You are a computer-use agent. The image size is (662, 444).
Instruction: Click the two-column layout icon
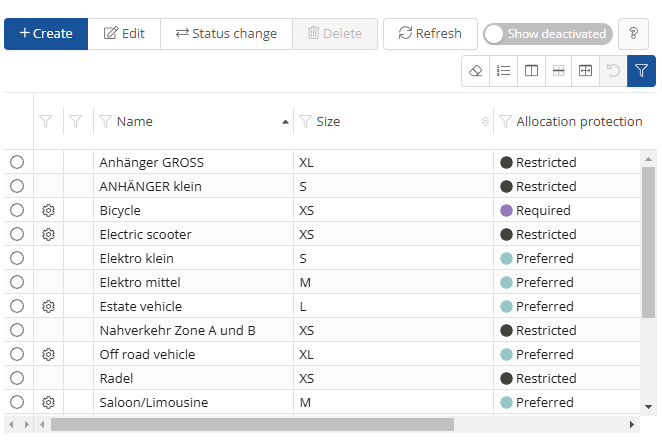pos(532,71)
